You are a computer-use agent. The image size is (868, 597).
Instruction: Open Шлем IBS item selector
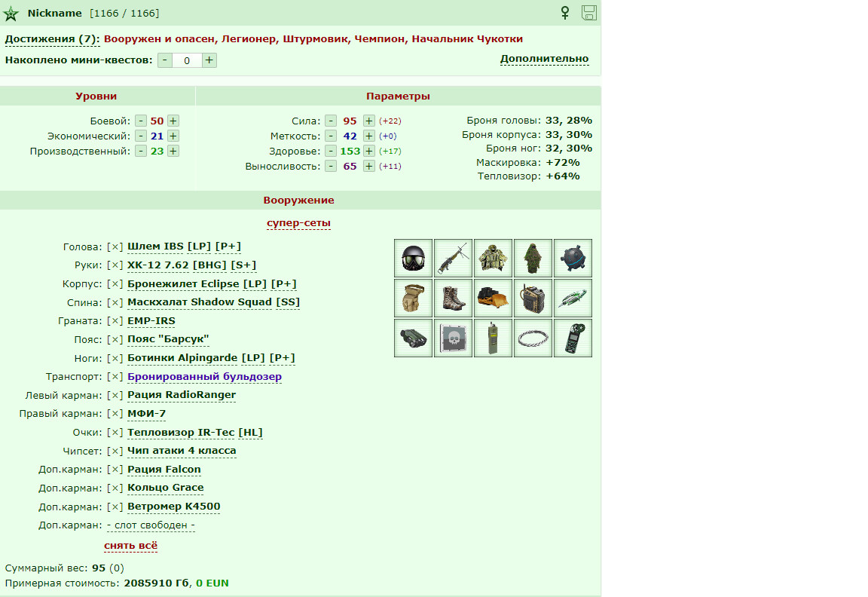[x=155, y=246]
